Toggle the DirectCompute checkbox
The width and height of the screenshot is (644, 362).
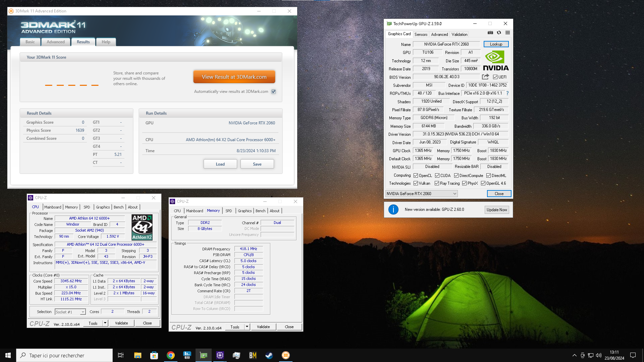click(x=456, y=176)
